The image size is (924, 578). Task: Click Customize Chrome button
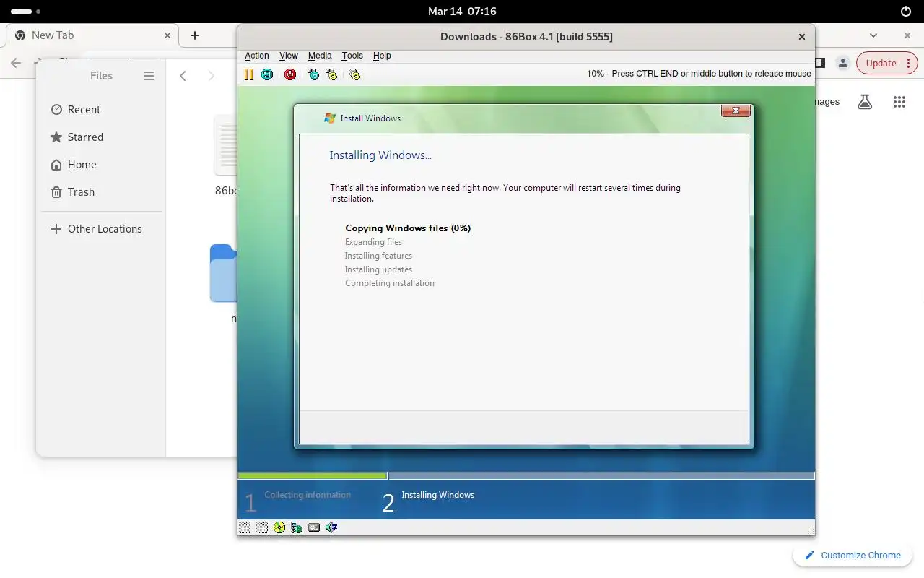click(853, 555)
